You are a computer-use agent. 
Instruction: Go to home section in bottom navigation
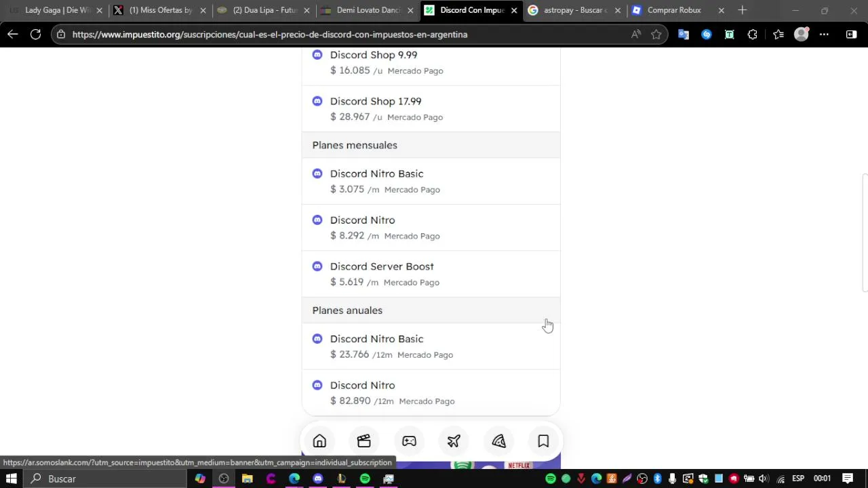(x=319, y=441)
